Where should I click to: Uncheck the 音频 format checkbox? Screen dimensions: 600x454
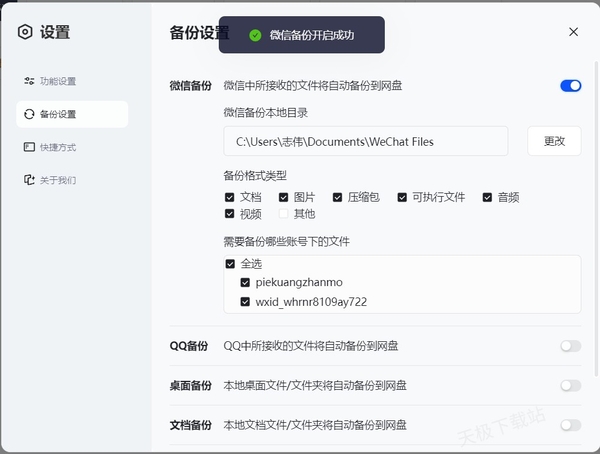pyautogui.click(x=487, y=198)
